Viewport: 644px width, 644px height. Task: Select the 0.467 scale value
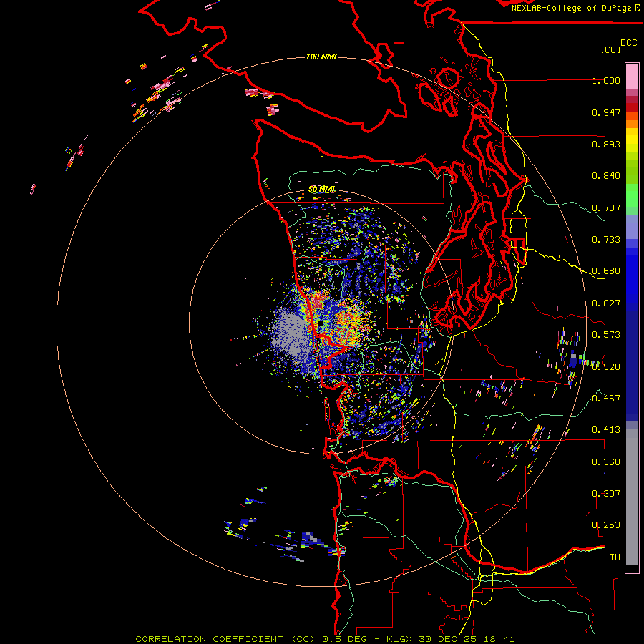point(606,398)
